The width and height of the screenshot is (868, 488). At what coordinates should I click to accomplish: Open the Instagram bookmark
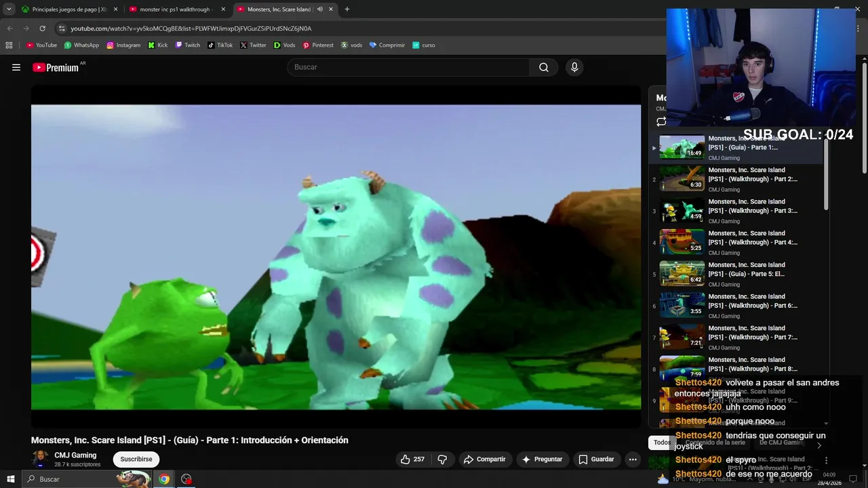point(123,45)
